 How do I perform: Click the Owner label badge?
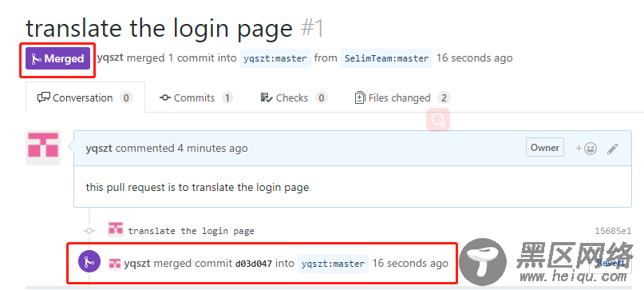544,148
